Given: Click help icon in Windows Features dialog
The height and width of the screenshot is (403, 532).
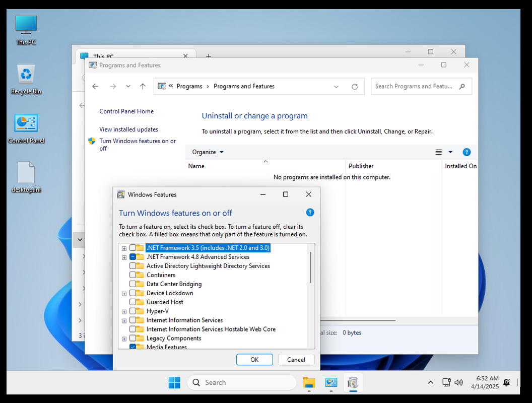Looking at the screenshot, I should 310,213.
